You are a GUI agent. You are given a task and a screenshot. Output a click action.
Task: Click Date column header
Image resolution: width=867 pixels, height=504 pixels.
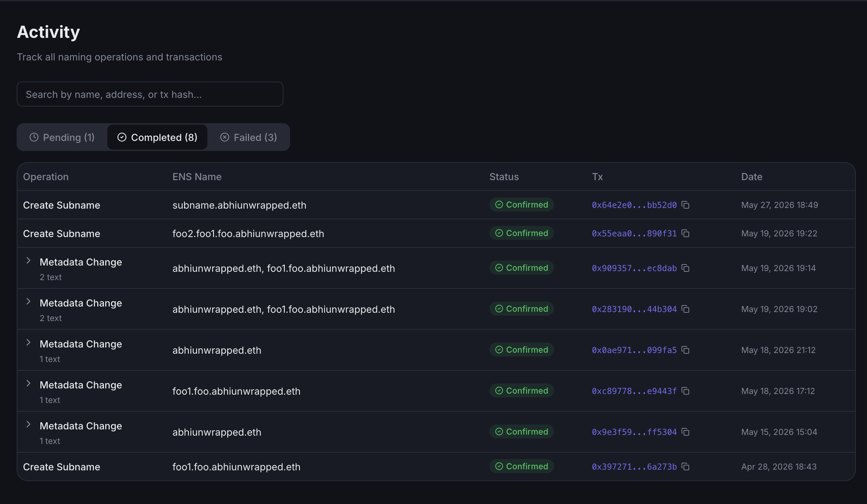(x=752, y=177)
